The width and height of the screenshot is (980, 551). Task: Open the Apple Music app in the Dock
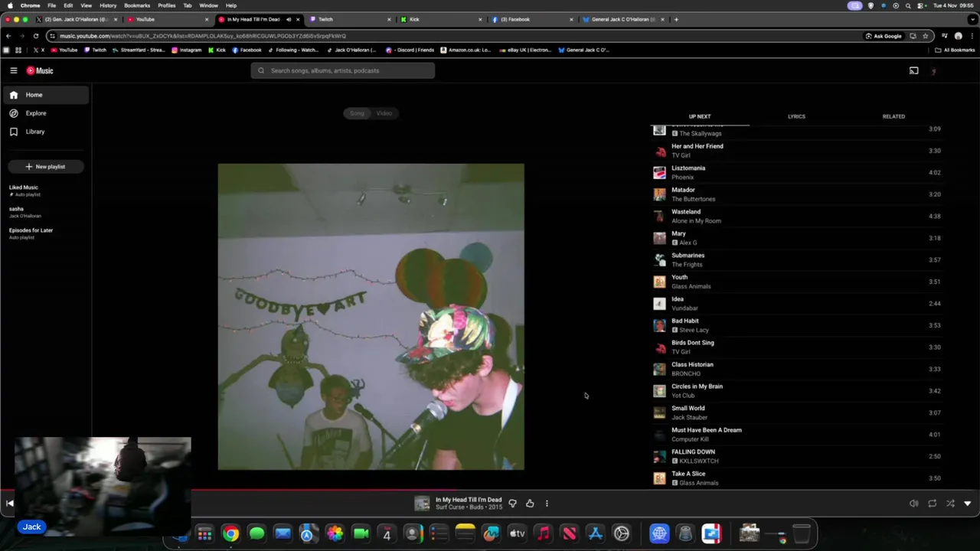(x=543, y=533)
